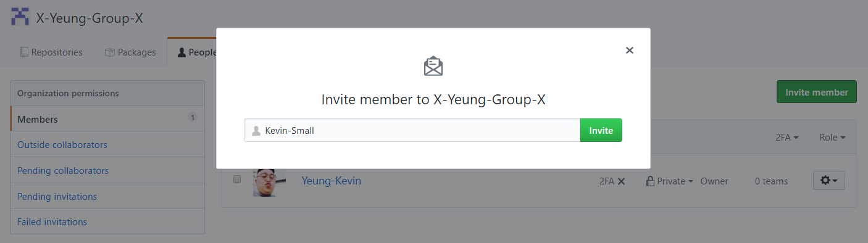
Task: Open the Pending invitations link
Action: tap(57, 197)
